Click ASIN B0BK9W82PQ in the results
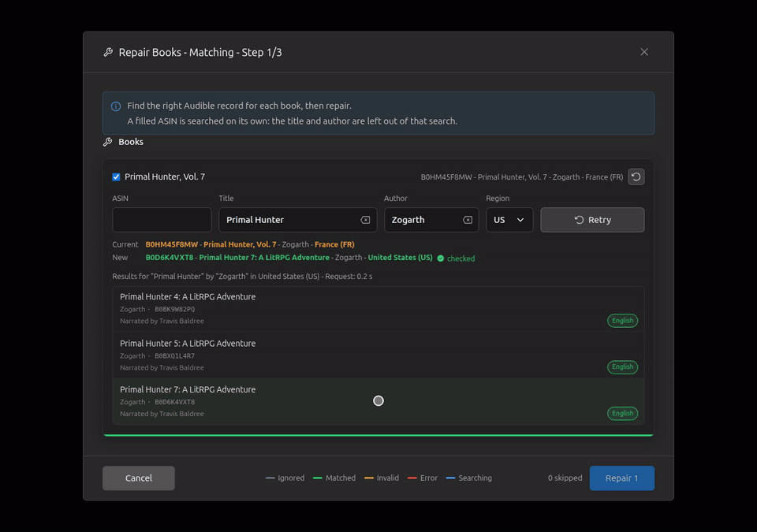 click(x=175, y=309)
